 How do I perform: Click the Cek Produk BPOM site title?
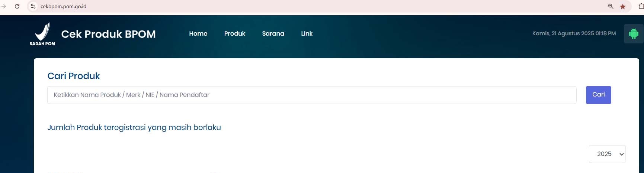pyautogui.click(x=108, y=34)
